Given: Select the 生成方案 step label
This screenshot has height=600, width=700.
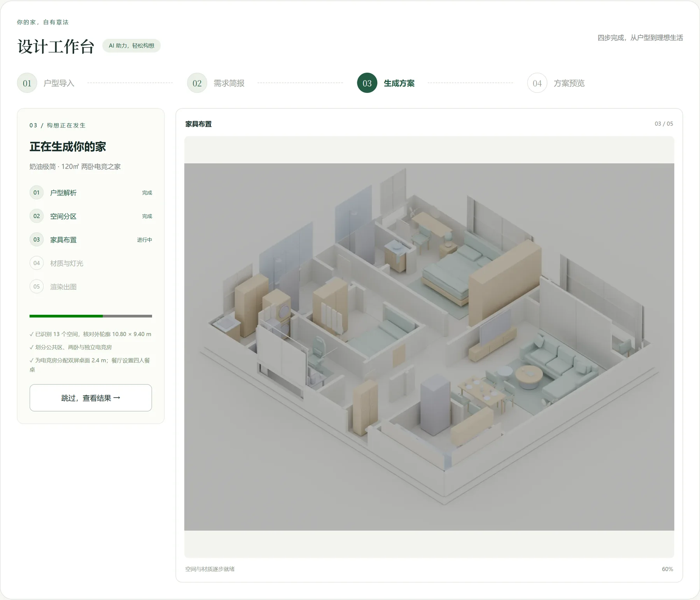Looking at the screenshot, I should pos(399,83).
